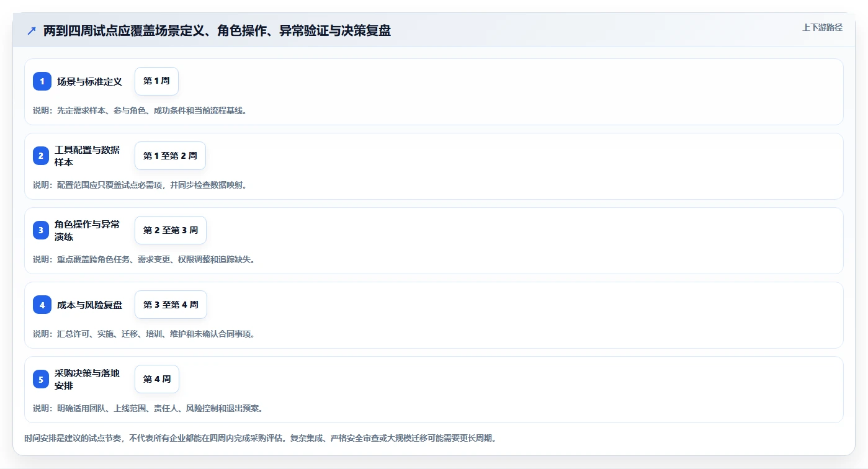Select the 第 1 周 time chip
Viewport: 868px width, 469px height.
click(x=156, y=81)
